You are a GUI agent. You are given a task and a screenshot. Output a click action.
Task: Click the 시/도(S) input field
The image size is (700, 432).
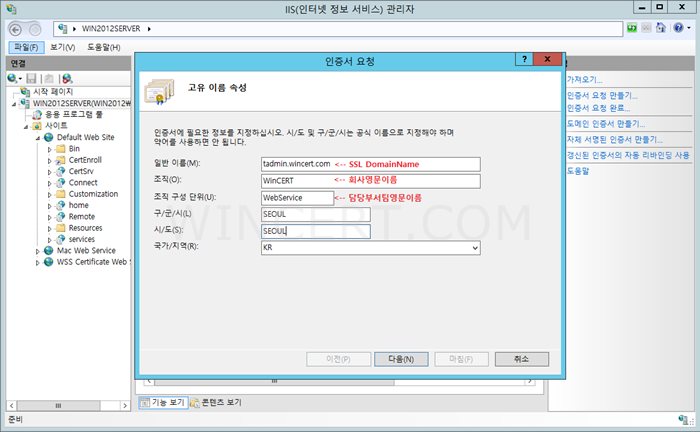(x=316, y=231)
